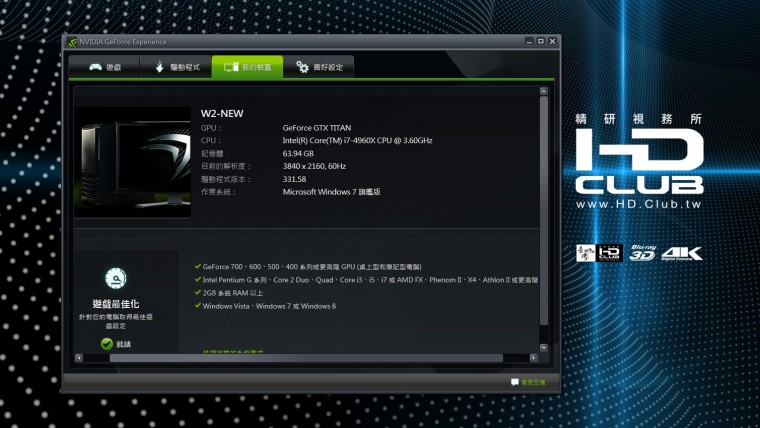This screenshot has height=428, width=760.
Task: Click the game optimization gauge icon
Action: 116,278
